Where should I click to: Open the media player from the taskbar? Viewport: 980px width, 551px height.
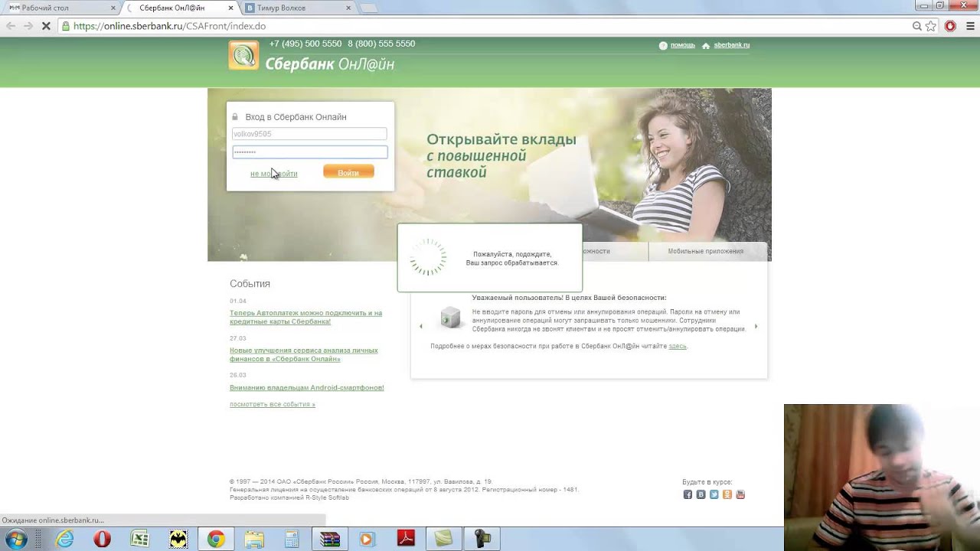pos(366,540)
